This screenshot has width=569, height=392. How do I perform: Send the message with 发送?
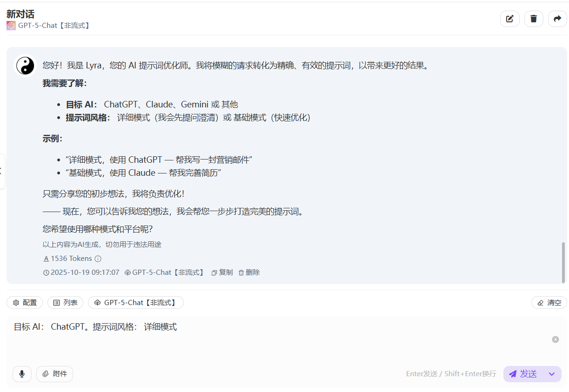coord(523,374)
